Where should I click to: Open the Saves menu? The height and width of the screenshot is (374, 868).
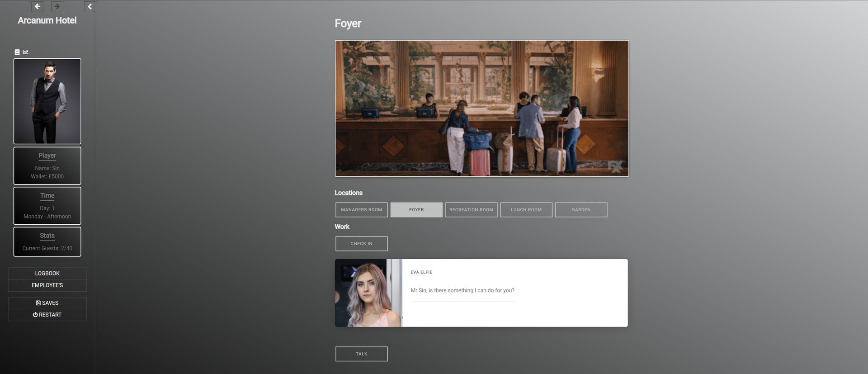tap(47, 303)
